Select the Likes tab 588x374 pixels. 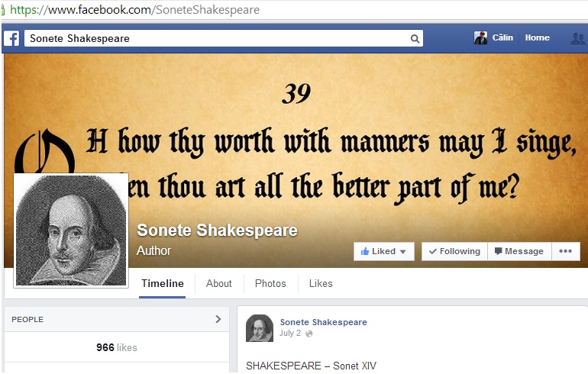coord(321,283)
